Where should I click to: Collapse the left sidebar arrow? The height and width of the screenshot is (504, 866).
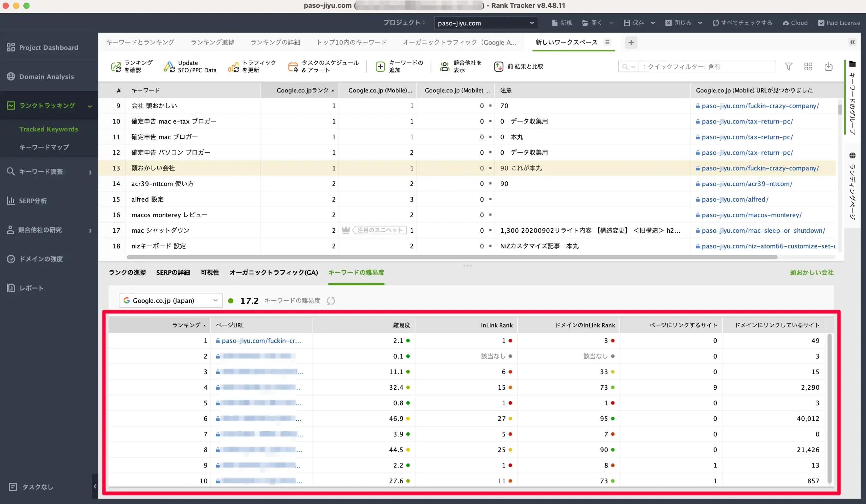pos(95,486)
